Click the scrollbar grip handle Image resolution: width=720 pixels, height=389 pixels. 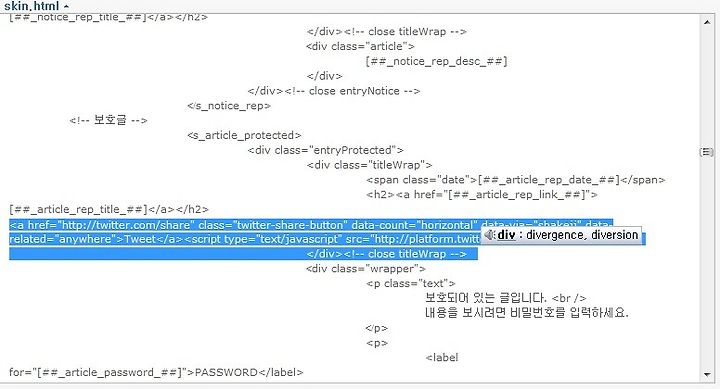(x=707, y=152)
